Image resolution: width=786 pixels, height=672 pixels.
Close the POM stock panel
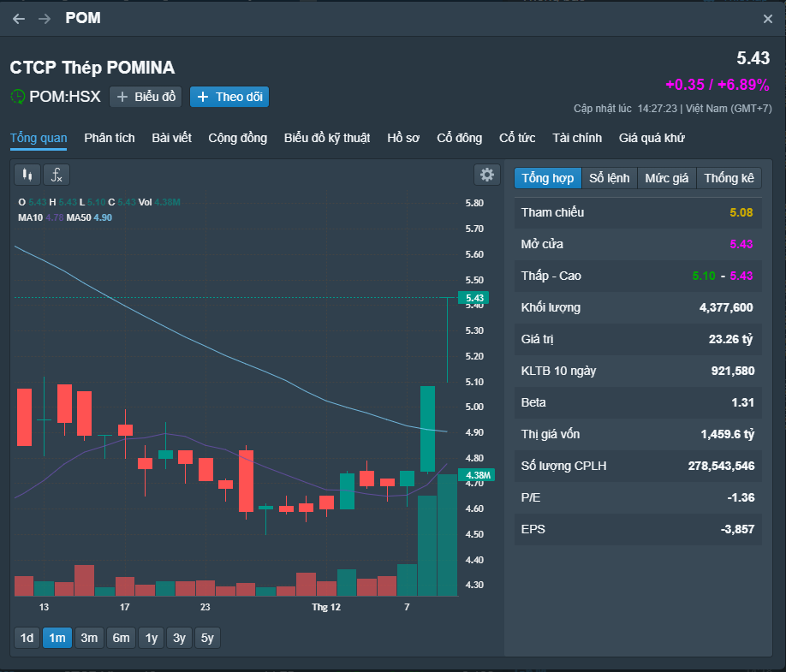coord(767,19)
